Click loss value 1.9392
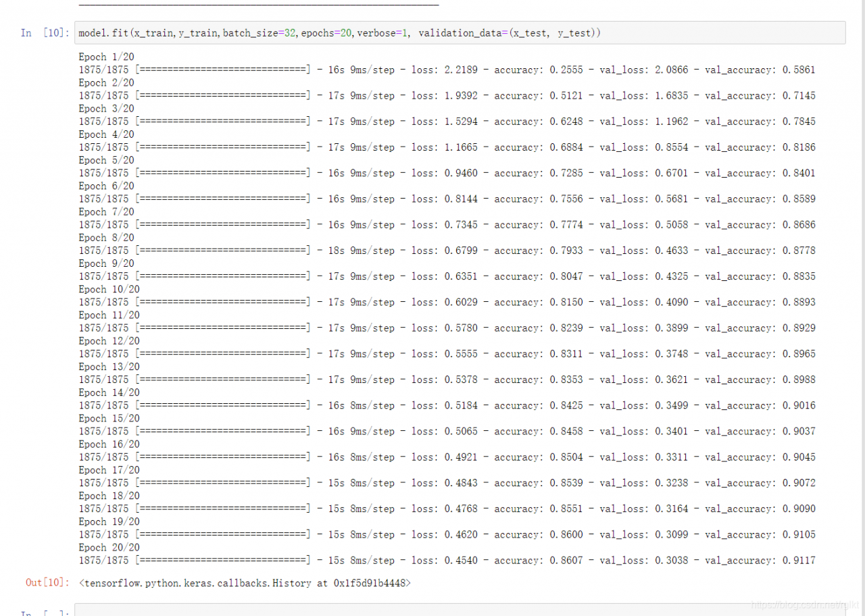 point(461,95)
